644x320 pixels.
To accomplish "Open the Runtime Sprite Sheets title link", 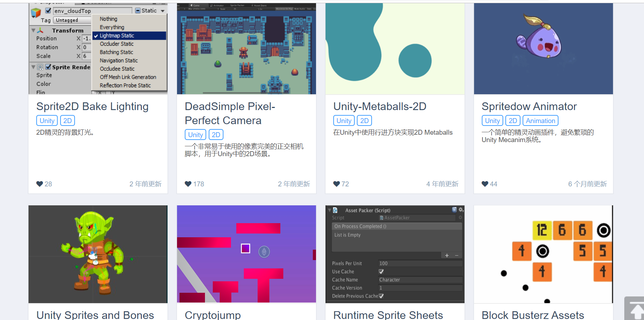I will [x=388, y=315].
